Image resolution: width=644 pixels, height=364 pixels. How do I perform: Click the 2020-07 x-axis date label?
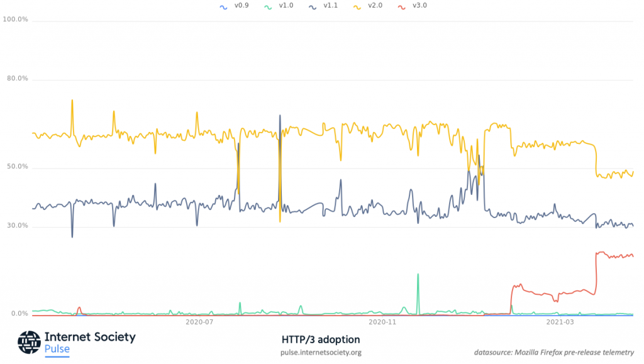point(200,322)
